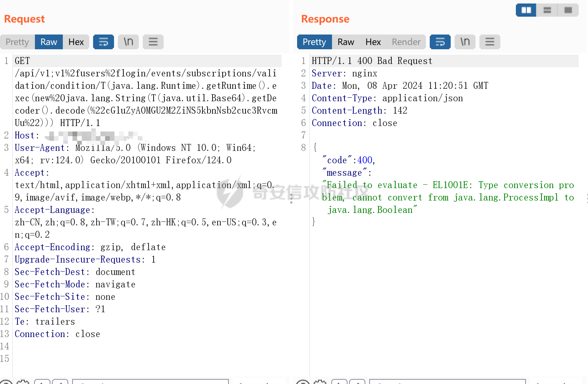Click 'Content-Length: 142' header
588x384 pixels.
360,111
